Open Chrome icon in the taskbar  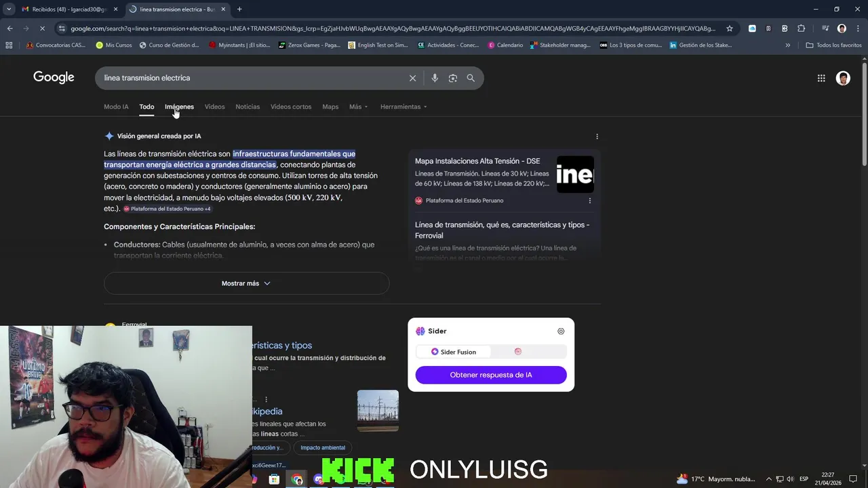point(297,479)
